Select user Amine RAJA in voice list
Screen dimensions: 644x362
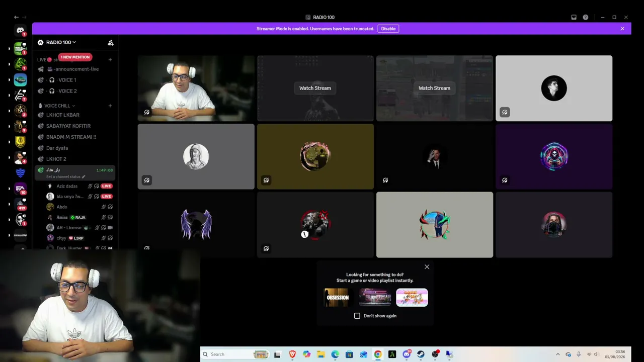(x=79, y=217)
